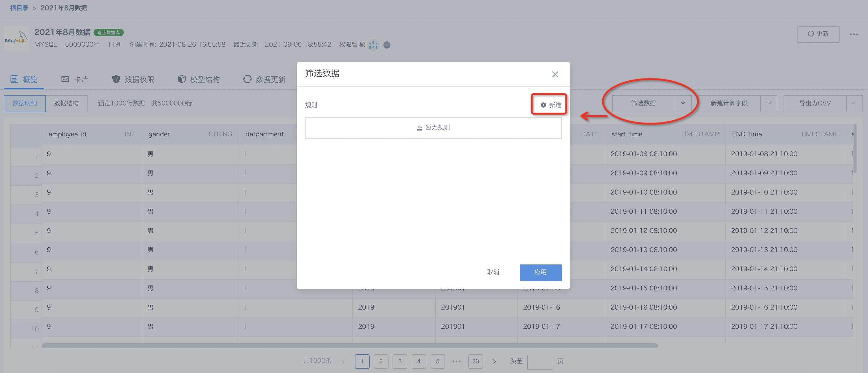Expand the 新建计算字段 dropdown arrow
Viewport: 868px width, 373px height.
point(768,103)
